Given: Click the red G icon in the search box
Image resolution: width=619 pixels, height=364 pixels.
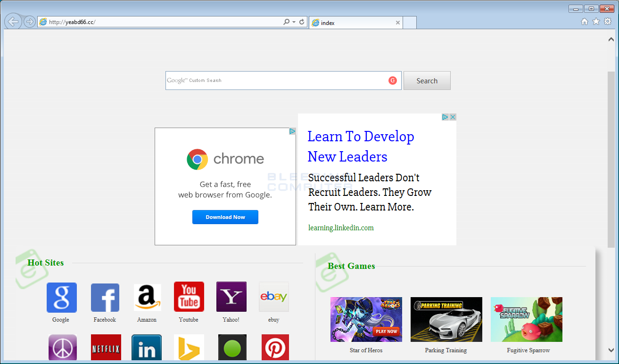Looking at the screenshot, I should (x=393, y=81).
